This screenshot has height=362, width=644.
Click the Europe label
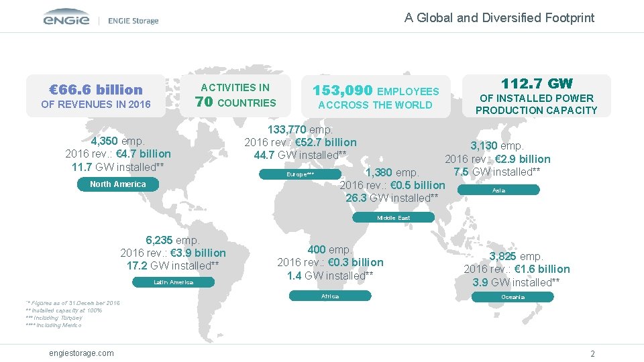(x=300, y=174)
